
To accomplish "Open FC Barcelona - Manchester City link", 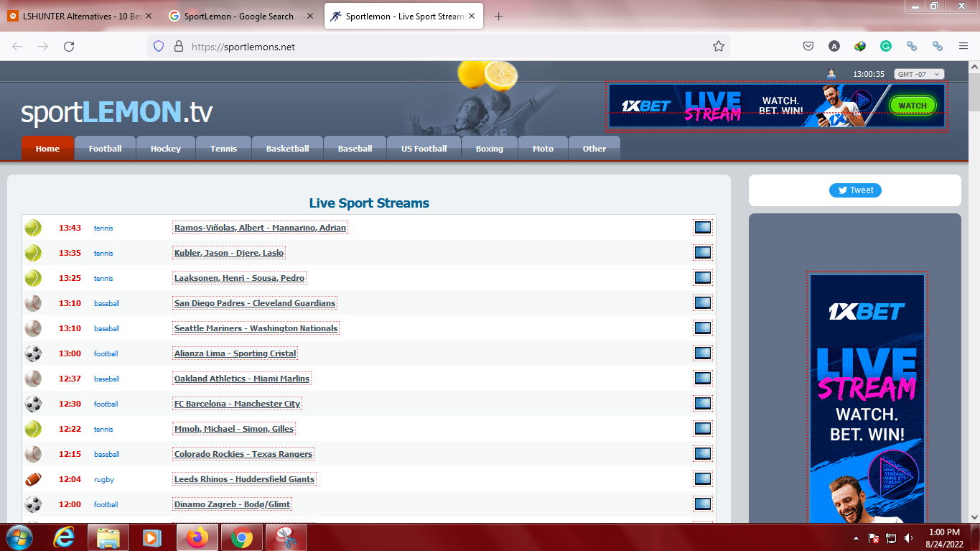I will [x=237, y=404].
